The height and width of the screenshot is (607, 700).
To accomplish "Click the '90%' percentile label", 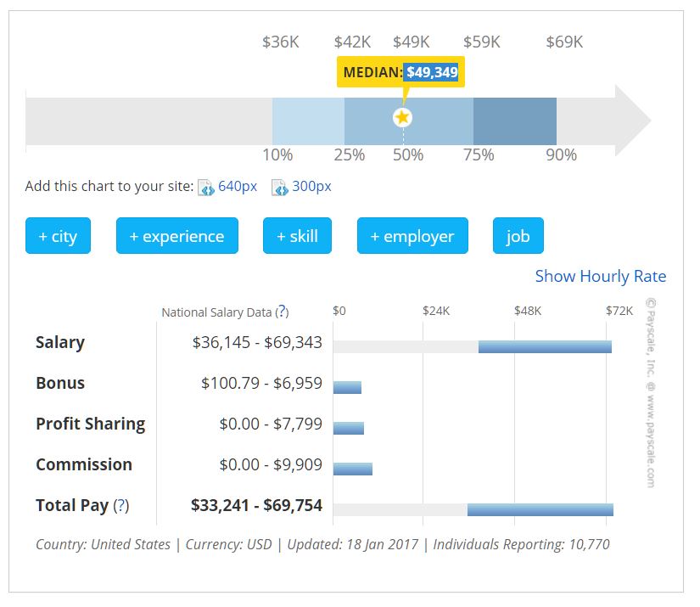I will pos(561,155).
